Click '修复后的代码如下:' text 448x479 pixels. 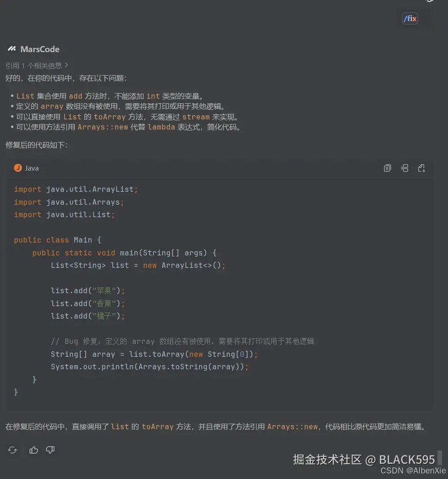(x=36, y=145)
